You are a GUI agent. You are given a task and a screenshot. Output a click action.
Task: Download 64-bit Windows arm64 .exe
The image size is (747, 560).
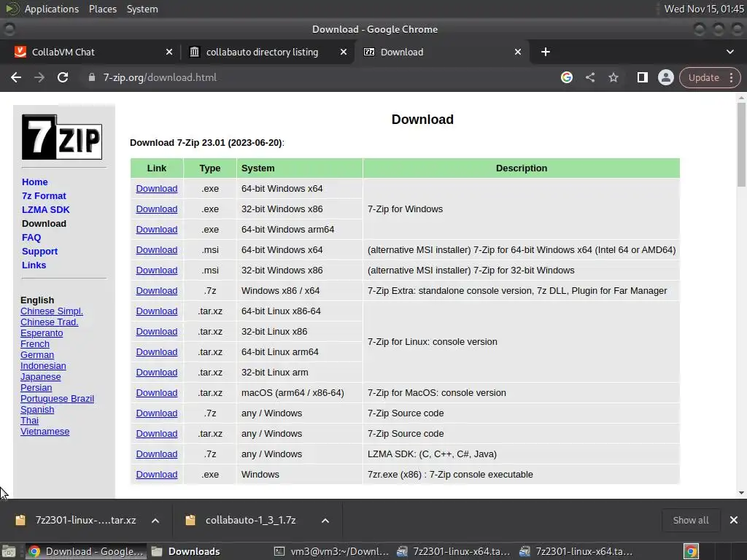[157, 230]
